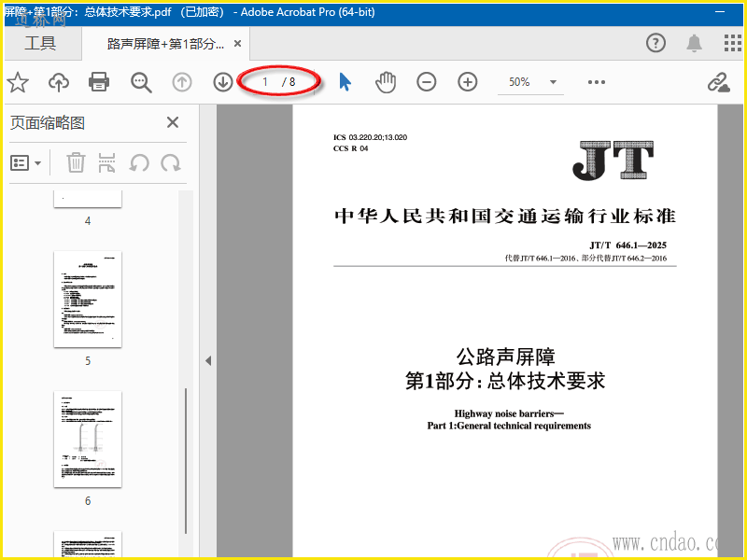Select the page 5 thumbnail

(x=88, y=299)
